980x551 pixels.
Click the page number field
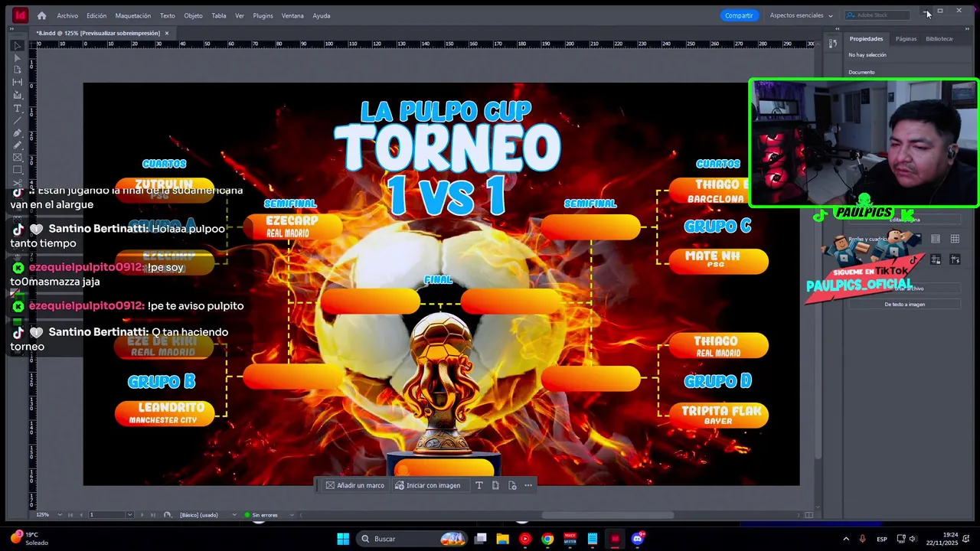(106, 515)
